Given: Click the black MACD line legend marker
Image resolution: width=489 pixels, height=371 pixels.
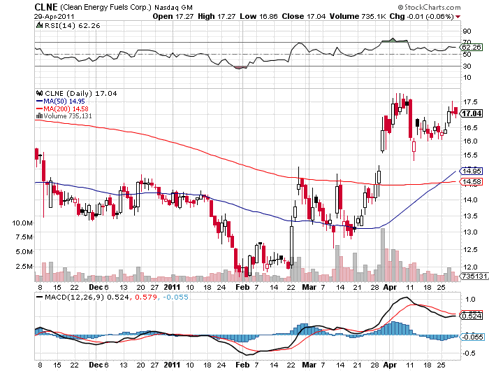Looking at the screenshot, I should pos(40,297).
